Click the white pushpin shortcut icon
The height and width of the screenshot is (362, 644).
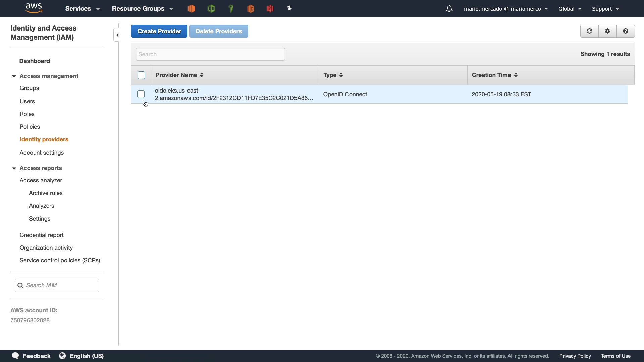(290, 9)
